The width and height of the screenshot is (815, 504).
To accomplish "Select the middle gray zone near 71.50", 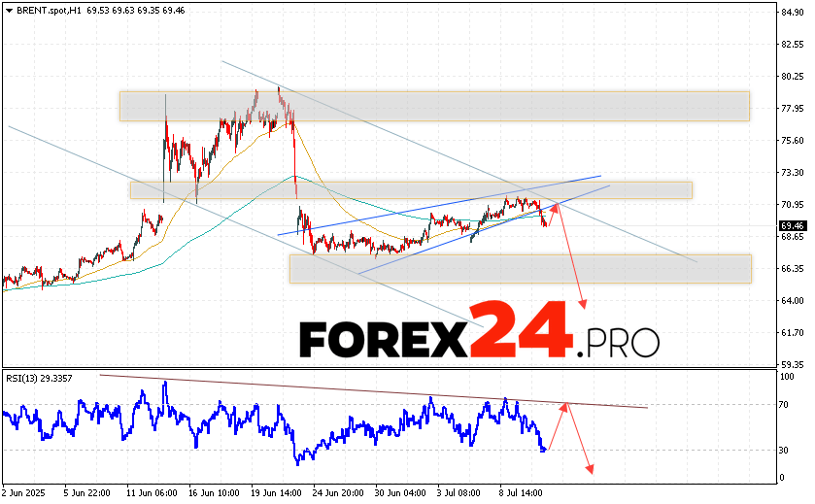I will (410, 189).
